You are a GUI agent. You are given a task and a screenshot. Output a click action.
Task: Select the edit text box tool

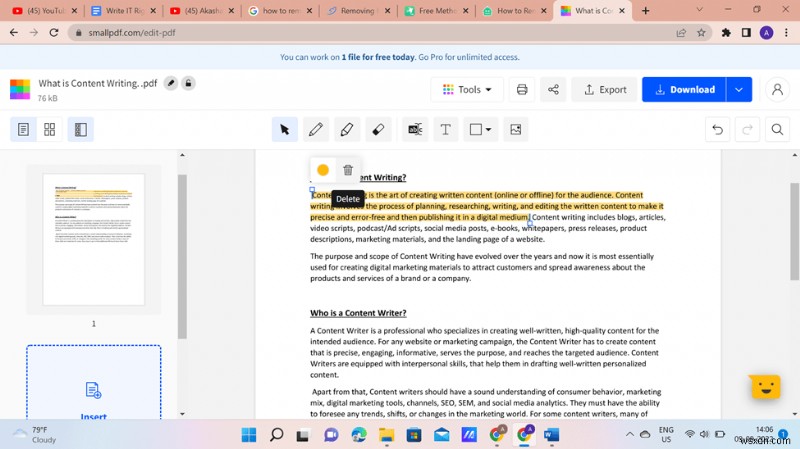(x=415, y=130)
